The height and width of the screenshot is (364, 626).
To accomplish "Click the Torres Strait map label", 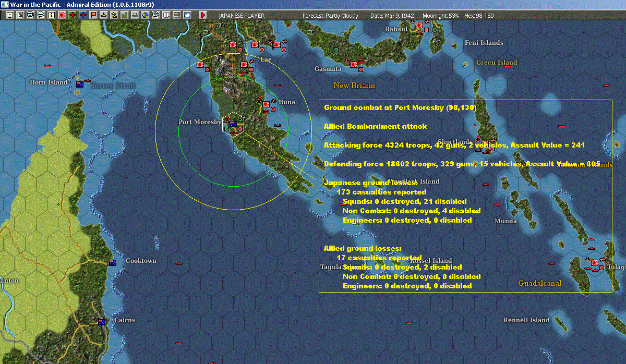I will 113,86.
